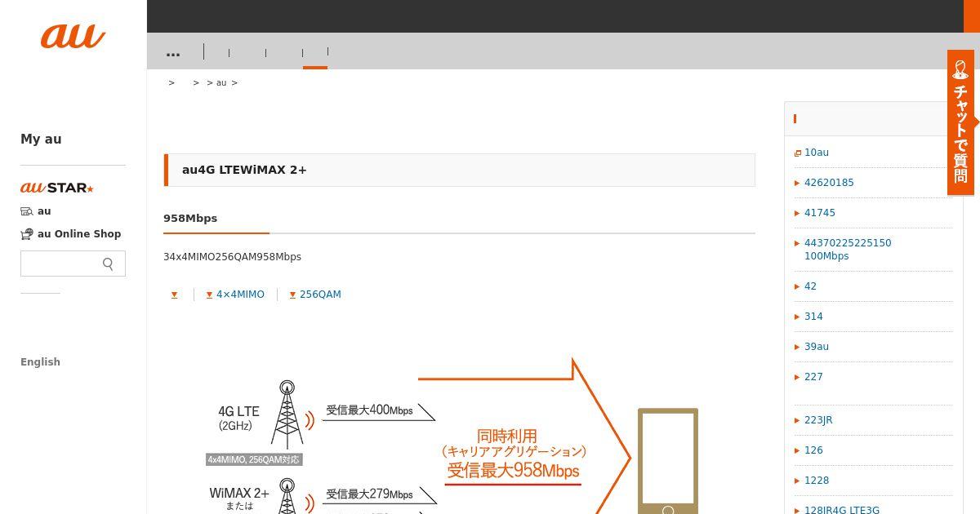
Task: Open sidebar link 314
Action: pyautogui.click(x=813, y=317)
